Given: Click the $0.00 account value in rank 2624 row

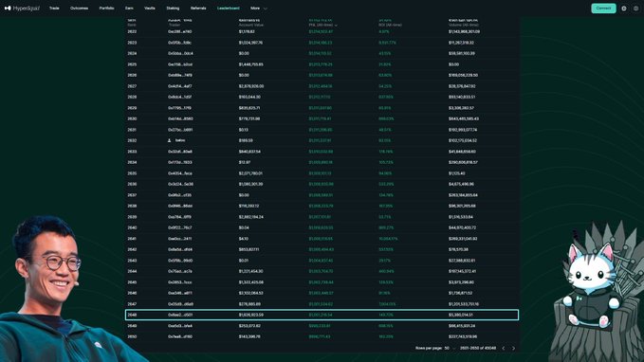Looking at the screenshot, I should (x=244, y=53).
